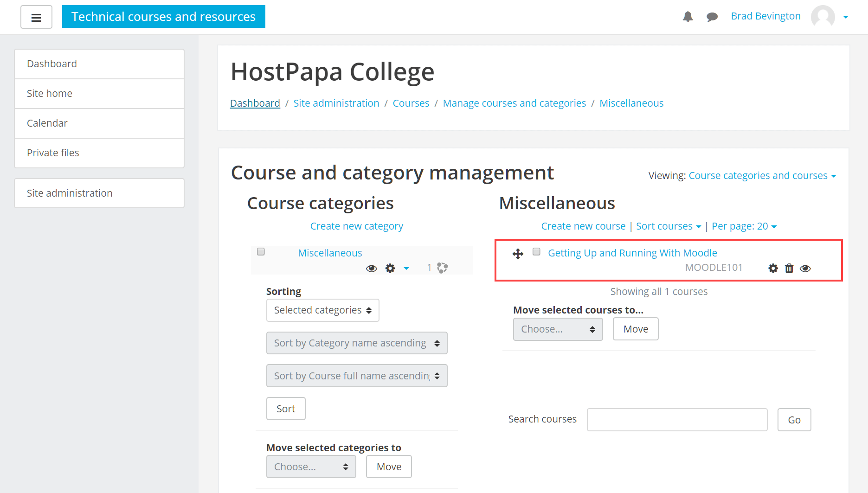The height and width of the screenshot is (493, 868).
Task: Open Sort by Course full name dropdown
Action: pyautogui.click(x=356, y=376)
